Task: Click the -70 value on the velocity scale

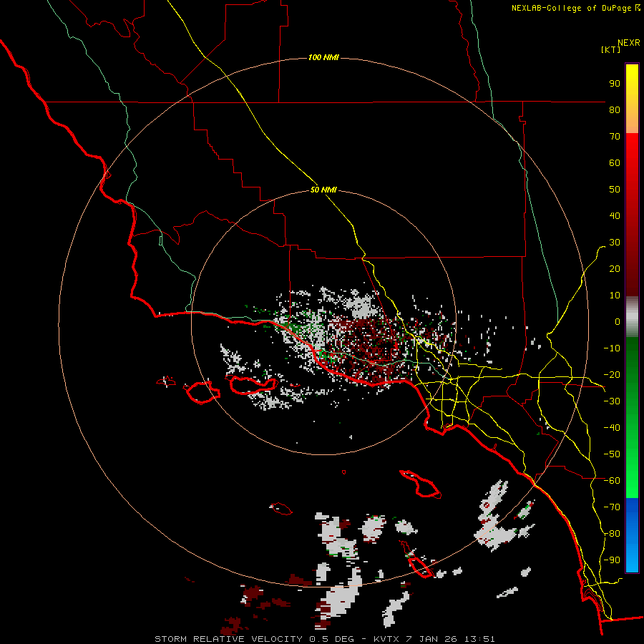Action: (x=612, y=507)
